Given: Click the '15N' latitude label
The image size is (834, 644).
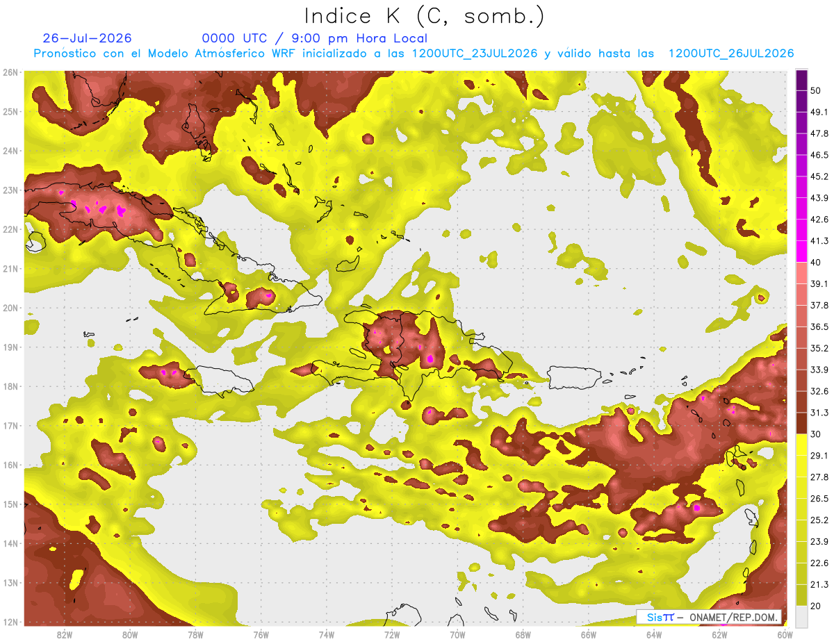Looking at the screenshot, I should (x=10, y=504).
